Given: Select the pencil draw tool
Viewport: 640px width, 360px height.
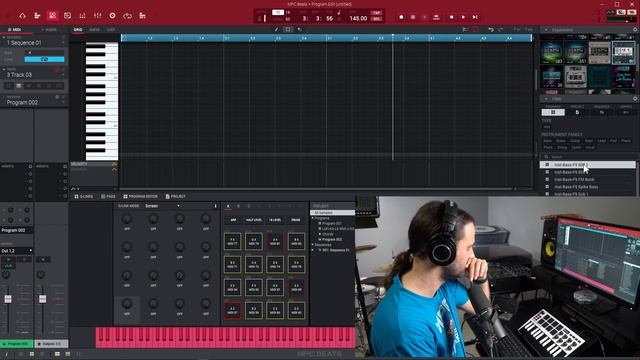Looking at the screenshot, I should (276, 29).
